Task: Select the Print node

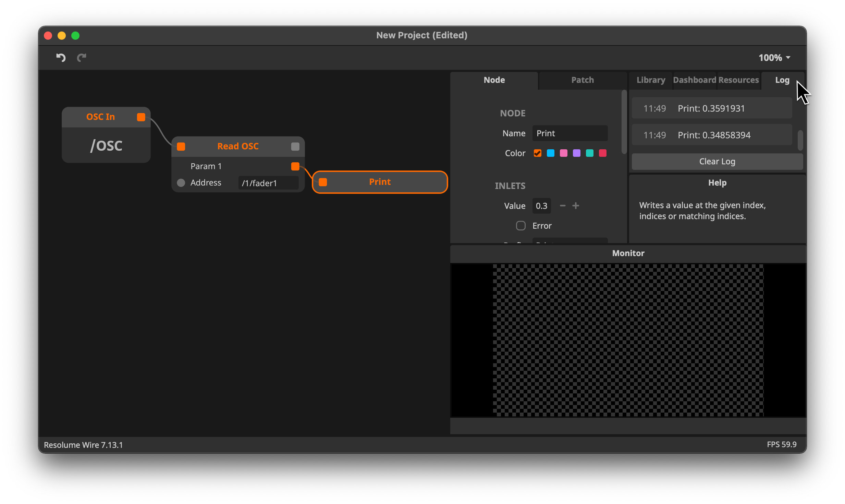Action: tap(380, 182)
